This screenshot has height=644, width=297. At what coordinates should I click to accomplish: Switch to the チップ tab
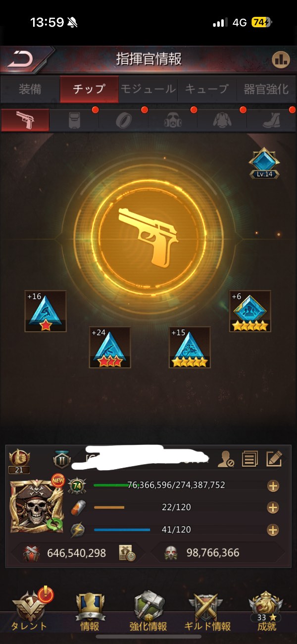click(89, 89)
